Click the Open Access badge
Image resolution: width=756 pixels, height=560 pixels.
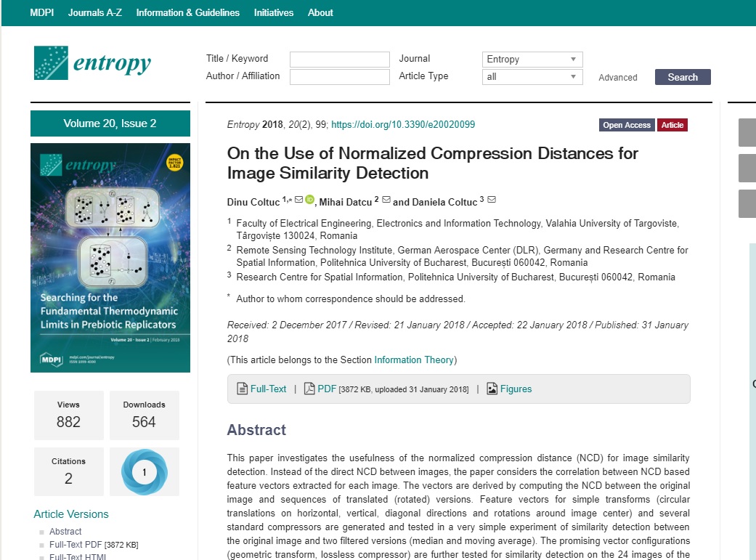627,125
